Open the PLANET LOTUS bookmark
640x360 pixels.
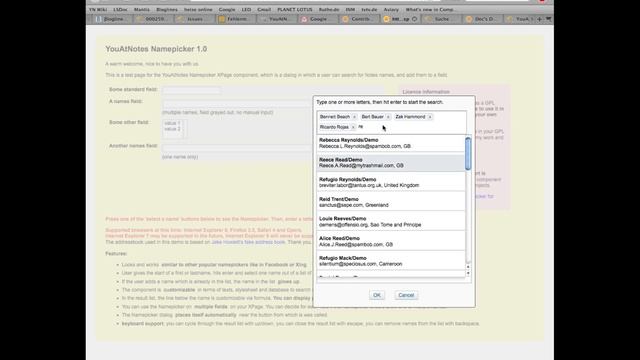[295, 9]
